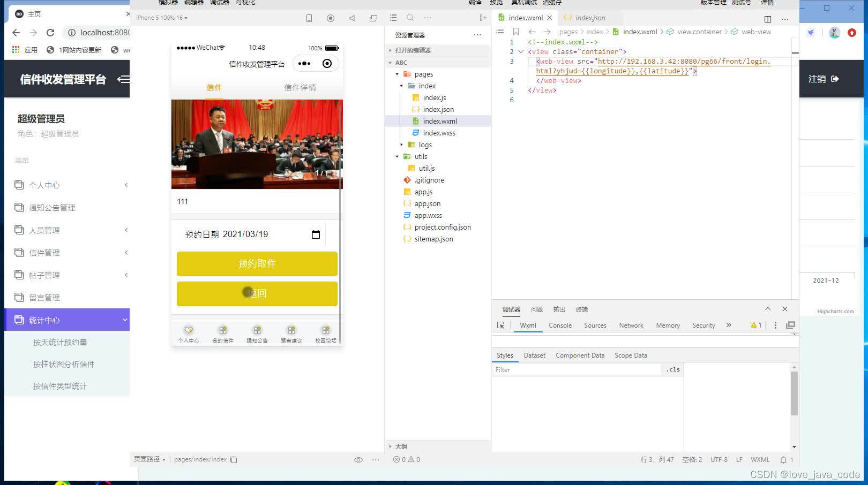Select project.config.json file
This screenshot has height=485, width=868.
click(442, 228)
